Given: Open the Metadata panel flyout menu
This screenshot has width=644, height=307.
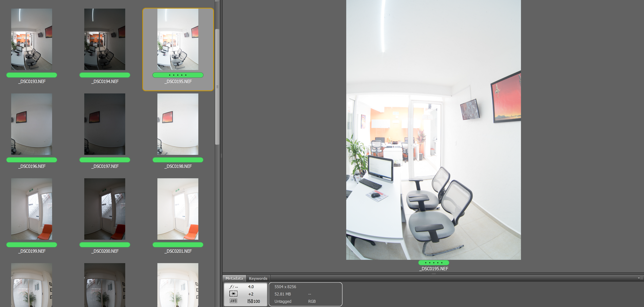Looking at the screenshot, I should tap(640, 278).
